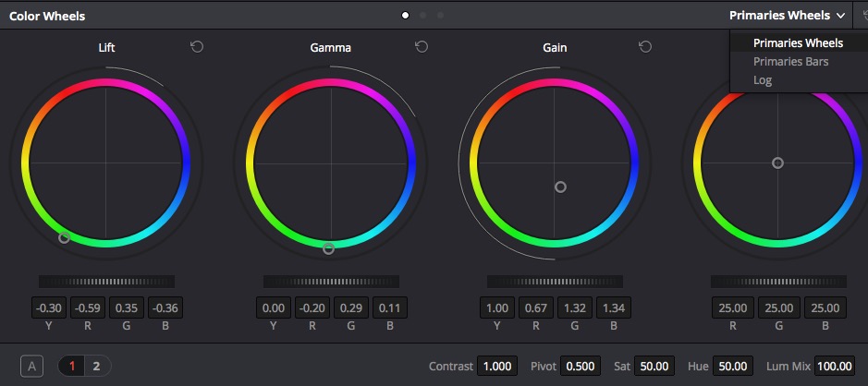Switch to page 2 of adjustments

(x=97, y=366)
